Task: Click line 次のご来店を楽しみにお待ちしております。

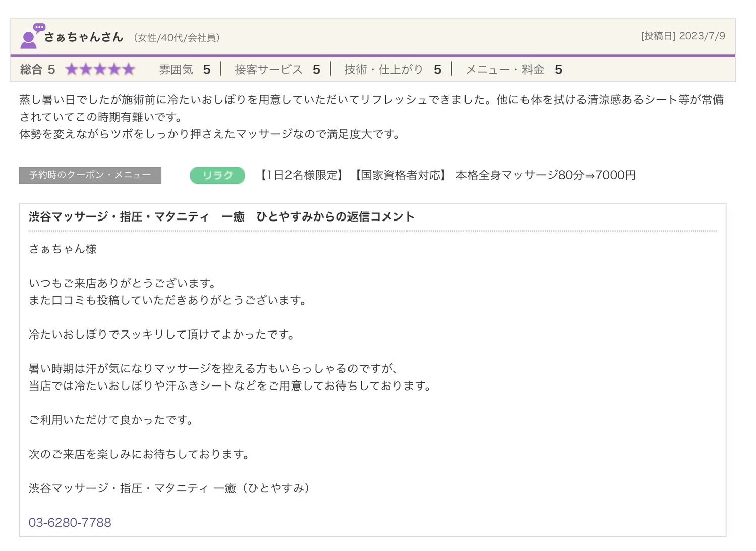Action: click(x=140, y=454)
